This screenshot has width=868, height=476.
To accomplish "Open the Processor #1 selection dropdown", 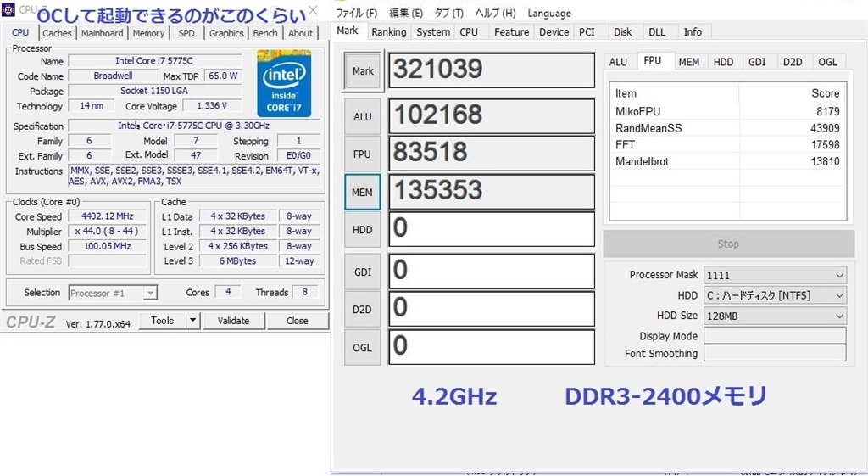I will 113,293.
